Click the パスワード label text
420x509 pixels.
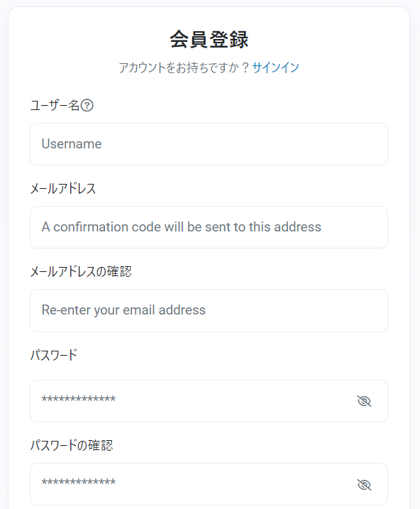coord(54,355)
